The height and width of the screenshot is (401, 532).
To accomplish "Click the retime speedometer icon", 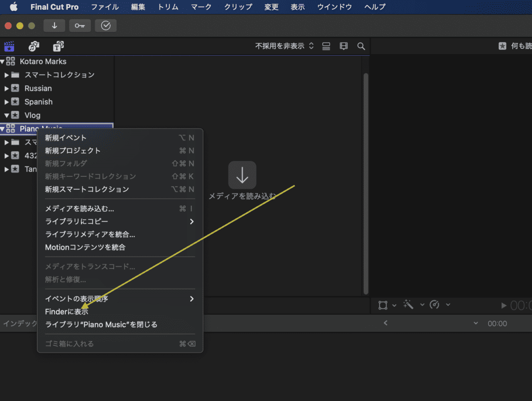I will (435, 305).
